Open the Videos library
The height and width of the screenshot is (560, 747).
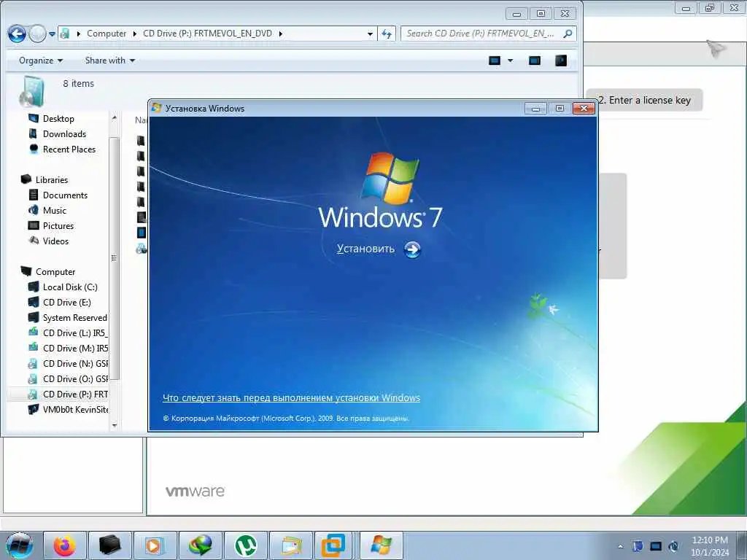tap(55, 241)
